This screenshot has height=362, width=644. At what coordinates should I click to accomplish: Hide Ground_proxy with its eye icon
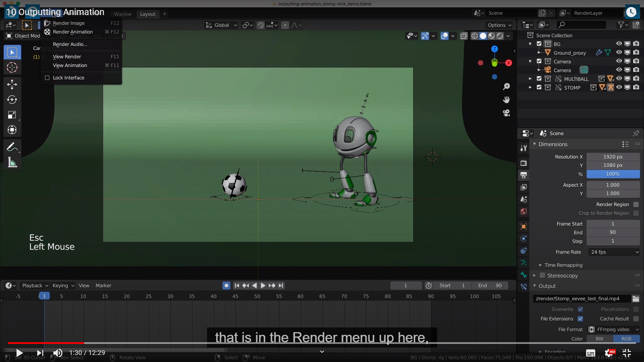pyautogui.click(x=619, y=53)
